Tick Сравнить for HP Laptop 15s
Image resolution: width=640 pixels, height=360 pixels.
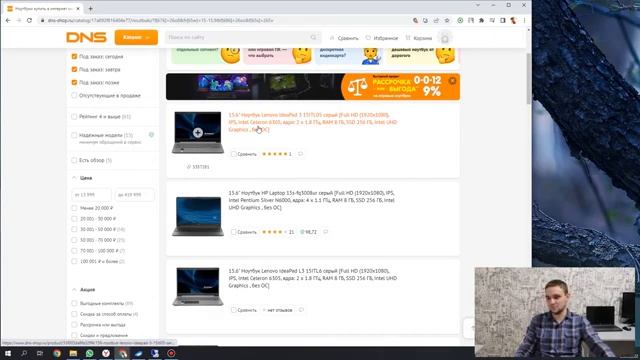tap(233, 232)
